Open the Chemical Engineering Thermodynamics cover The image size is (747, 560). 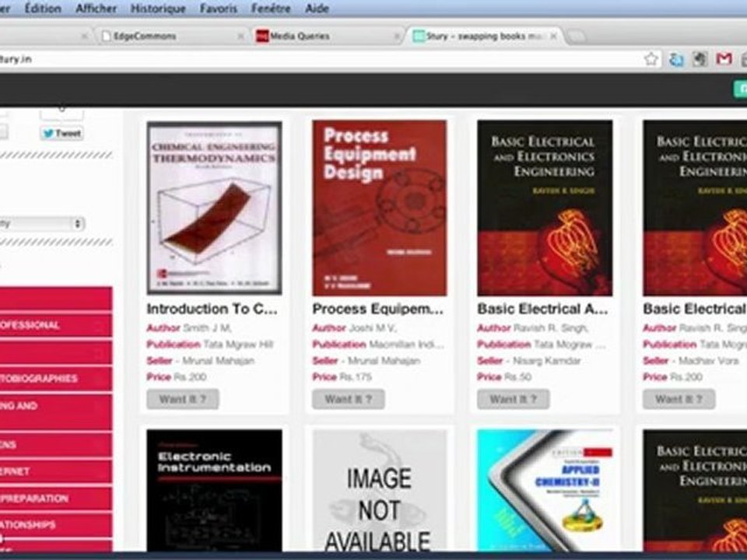coord(215,208)
